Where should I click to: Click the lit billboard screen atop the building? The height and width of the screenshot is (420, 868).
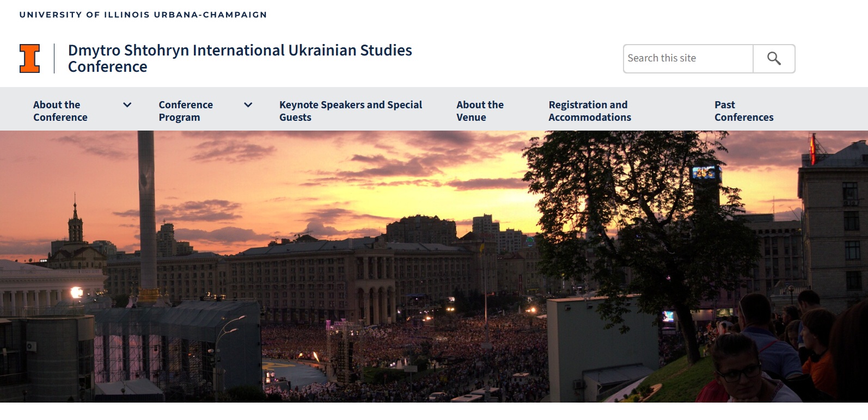click(706, 174)
